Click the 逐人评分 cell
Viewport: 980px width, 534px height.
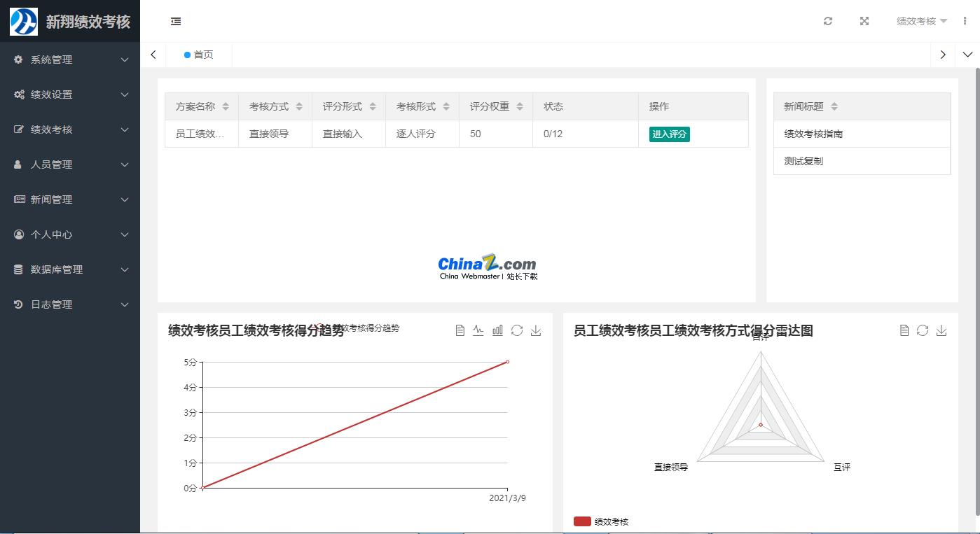(x=422, y=134)
